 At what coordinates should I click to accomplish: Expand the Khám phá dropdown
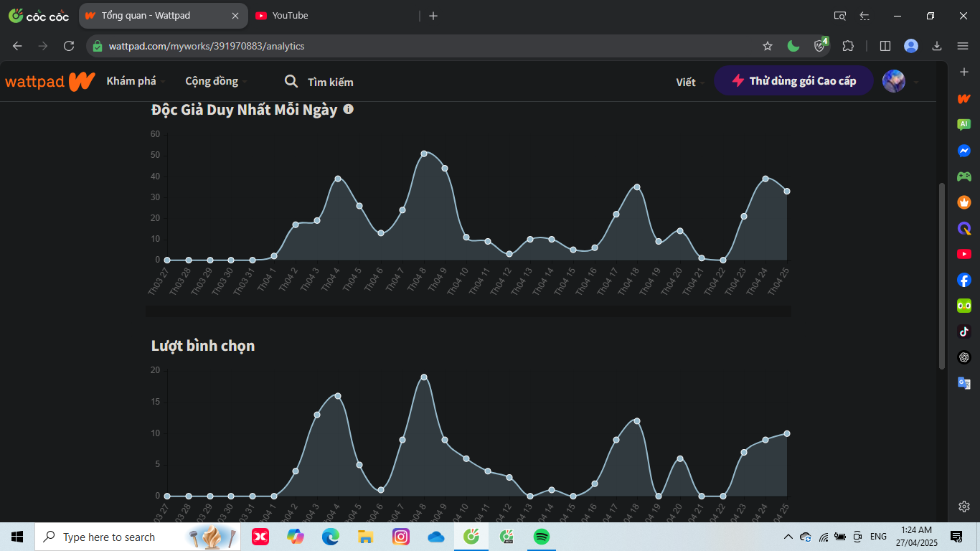click(136, 81)
